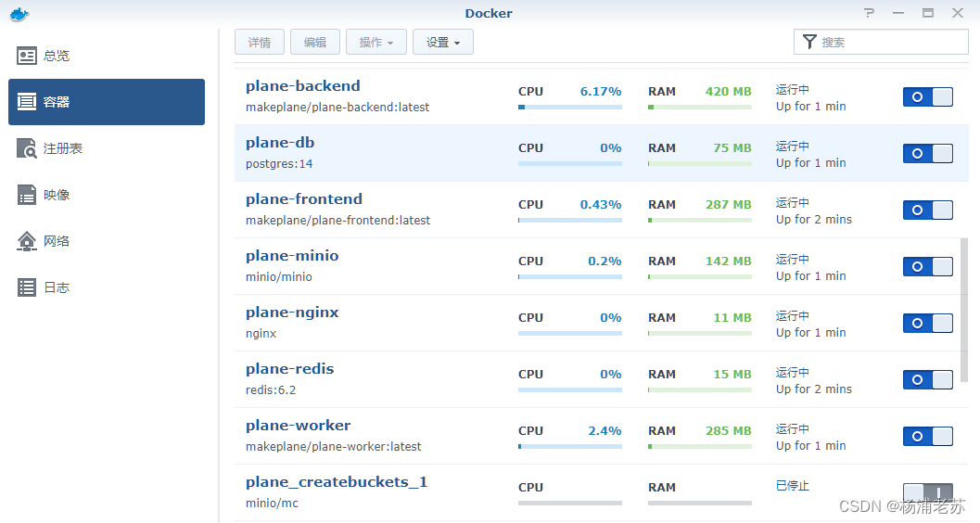Click the 网络 network sidebar icon
Image resolution: width=980 pixels, height=523 pixels.
point(26,240)
